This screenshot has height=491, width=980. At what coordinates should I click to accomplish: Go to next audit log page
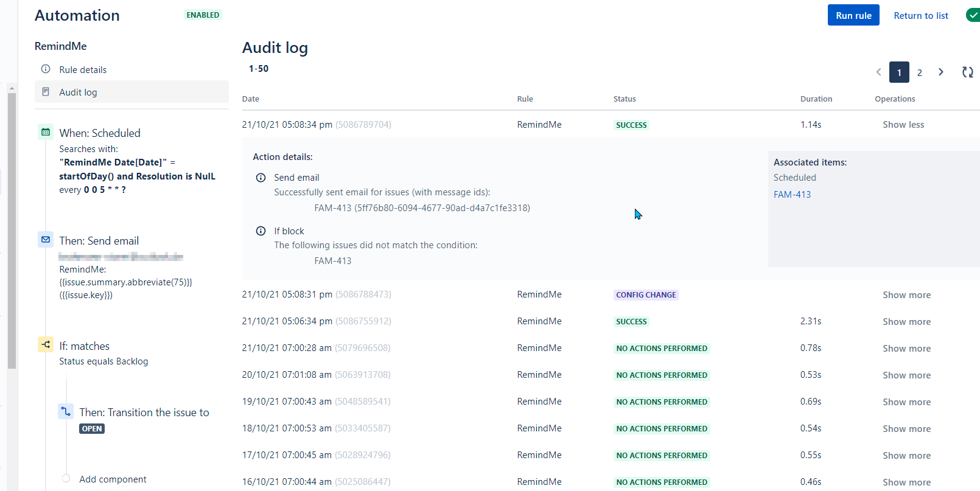pos(941,72)
